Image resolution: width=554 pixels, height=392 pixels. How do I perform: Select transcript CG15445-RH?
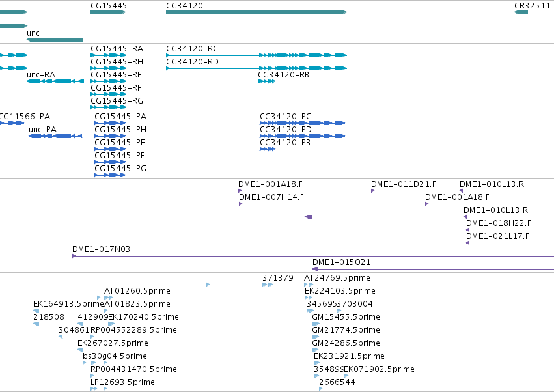[x=117, y=62]
